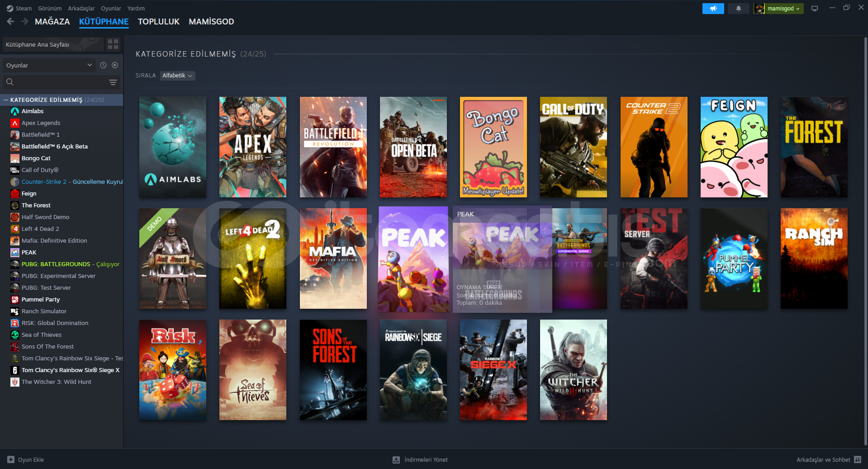Click the Aimlabs icon in the game list
Image resolution: width=868 pixels, height=469 pixels.
[15, 111]
